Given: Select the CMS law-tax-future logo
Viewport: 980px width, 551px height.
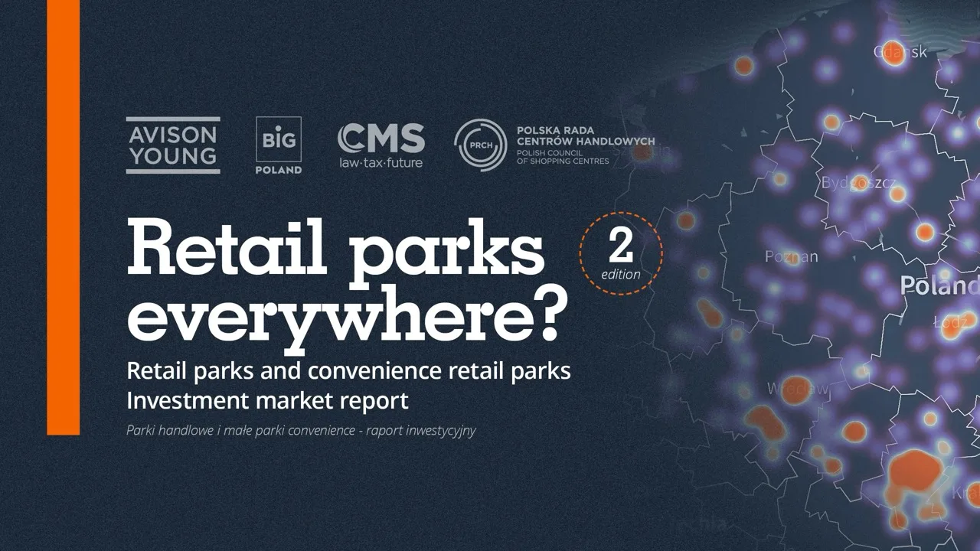Looking at the screenshot, I should pyautogui.click(x=381, y=145).
